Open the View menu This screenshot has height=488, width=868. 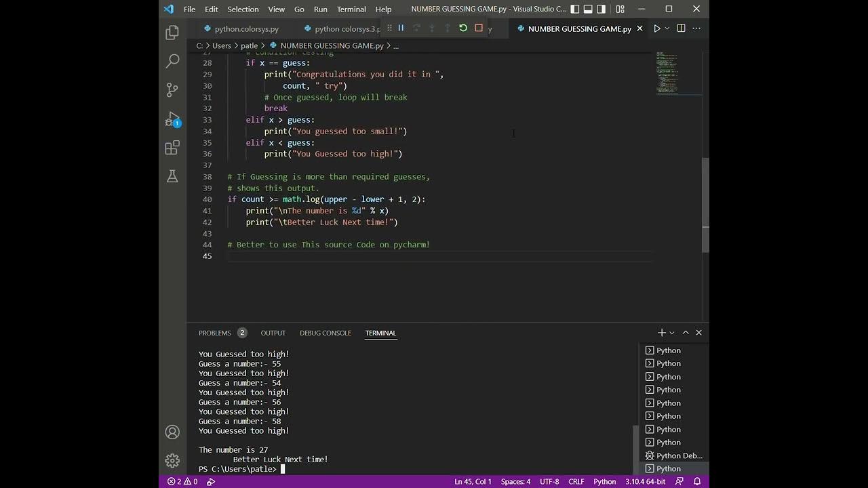[276, 9]
